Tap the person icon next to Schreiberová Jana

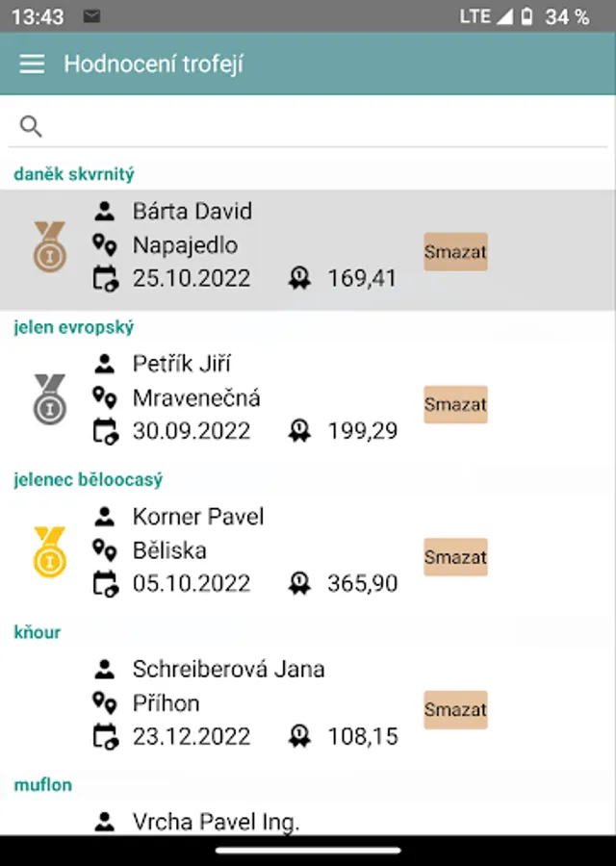(x=104, y=669)
